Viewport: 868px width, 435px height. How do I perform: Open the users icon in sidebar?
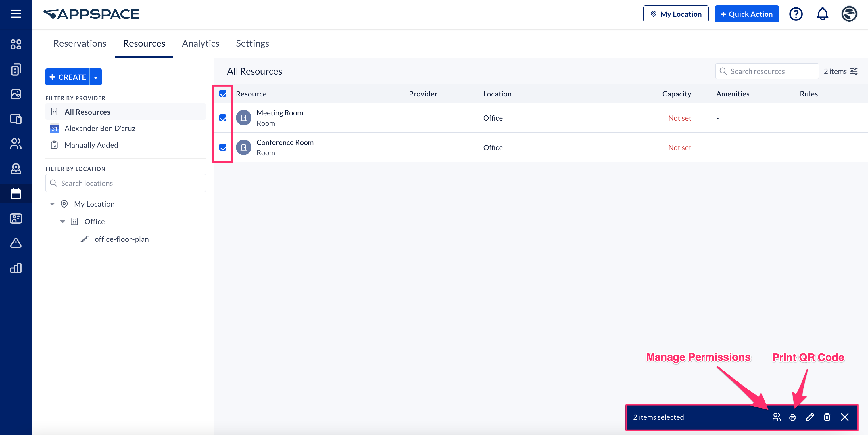pos(16,144)
